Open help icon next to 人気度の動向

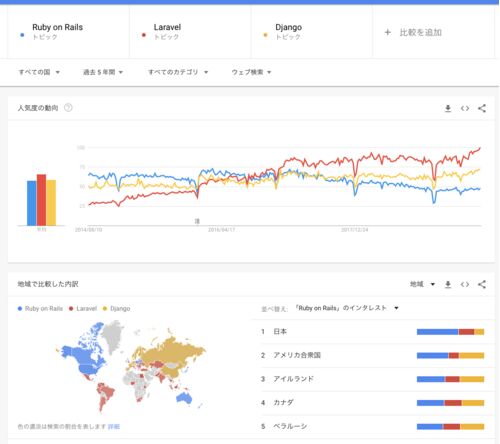pyautogui.click(x=68, y=108)
